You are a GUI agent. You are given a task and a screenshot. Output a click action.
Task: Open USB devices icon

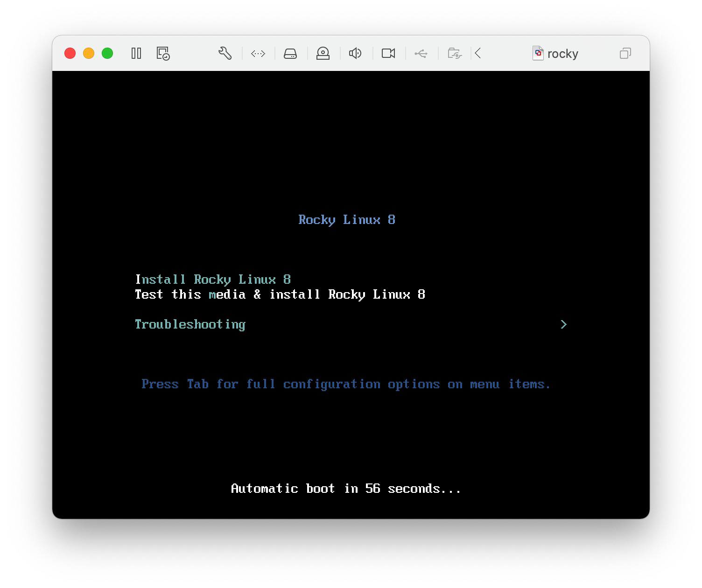coord(421,54)
